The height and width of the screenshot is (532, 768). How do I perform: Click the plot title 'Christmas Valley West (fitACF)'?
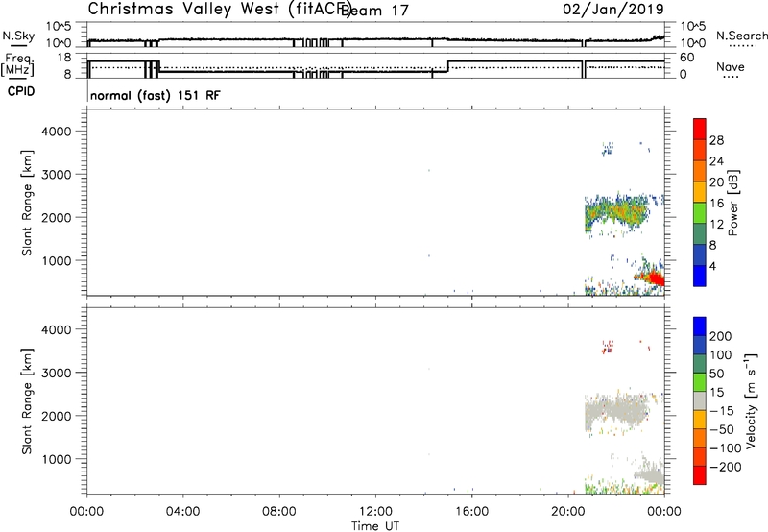point(220,9)
